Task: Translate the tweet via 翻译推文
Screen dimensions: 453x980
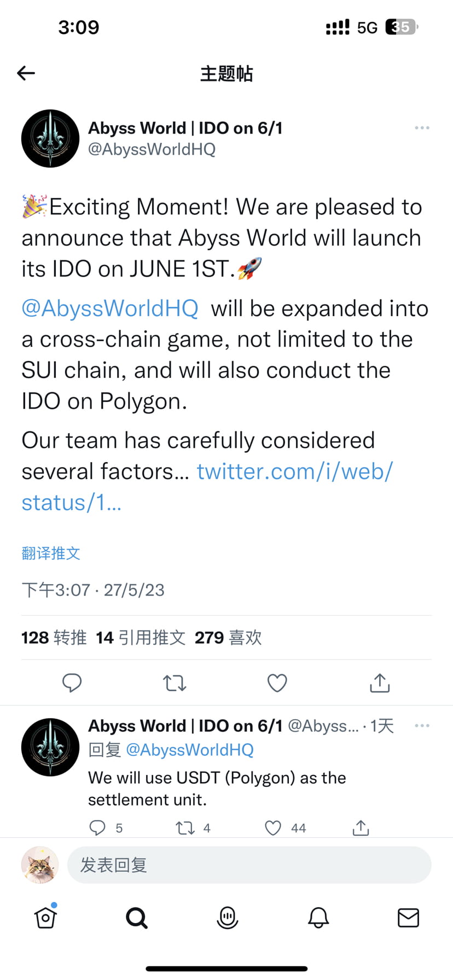Action: (x=50, y=553)
